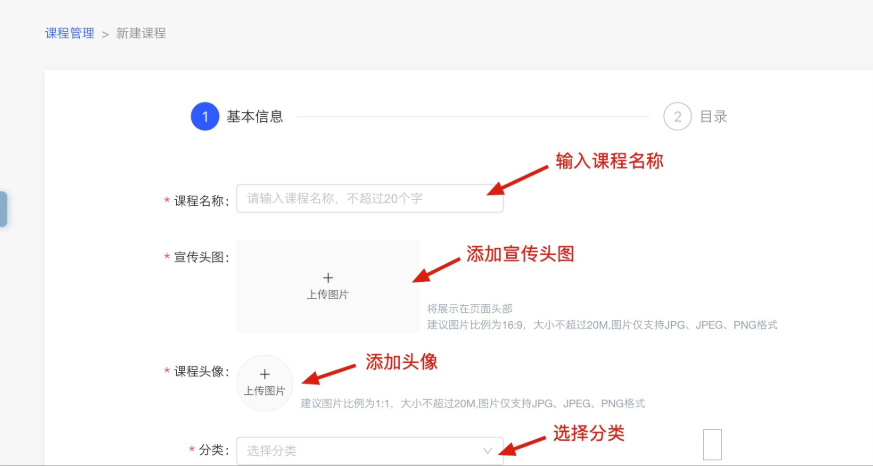Screen dimensions: 873x466
Task: Click 上传图片 text in the avatar circle
Action: click(265, 391)
